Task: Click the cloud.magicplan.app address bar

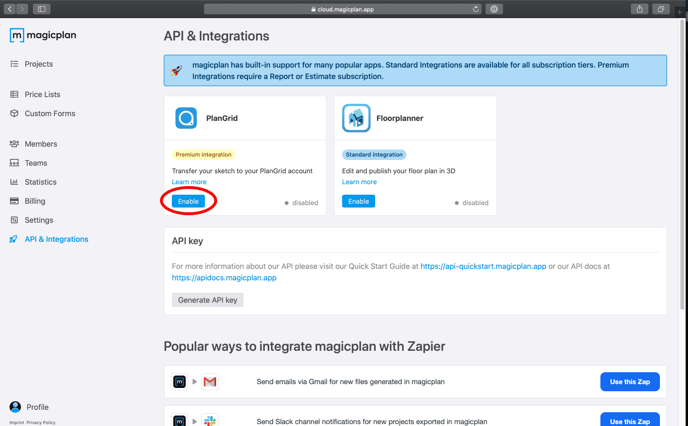Action: [342, 9]
